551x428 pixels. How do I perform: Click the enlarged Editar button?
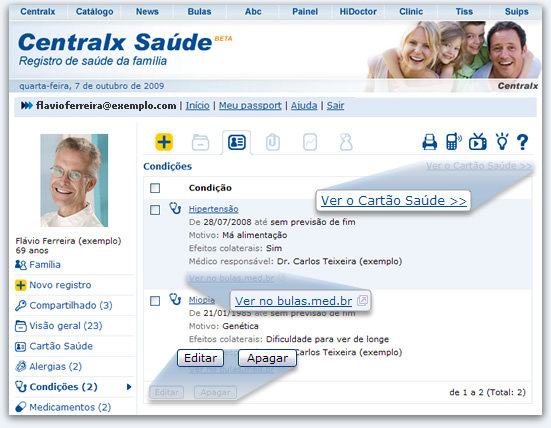pyautogui.click(x=200, y=358)
